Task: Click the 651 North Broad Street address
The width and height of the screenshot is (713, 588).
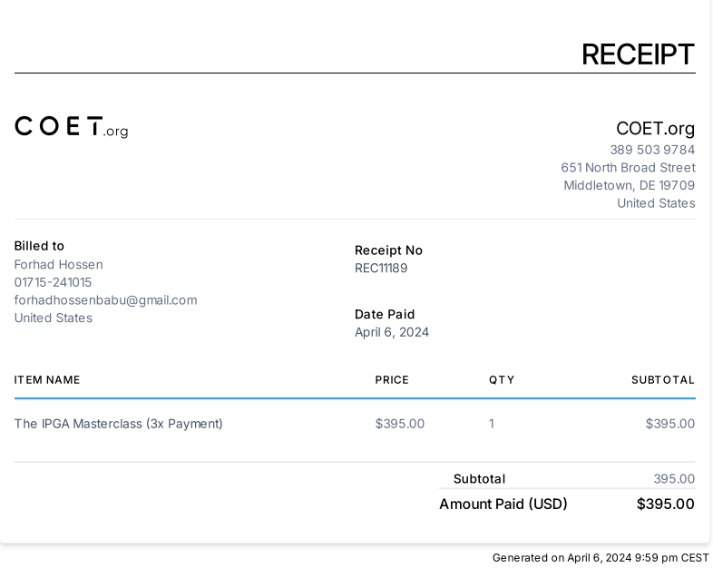Action: (x=628, y=167)
